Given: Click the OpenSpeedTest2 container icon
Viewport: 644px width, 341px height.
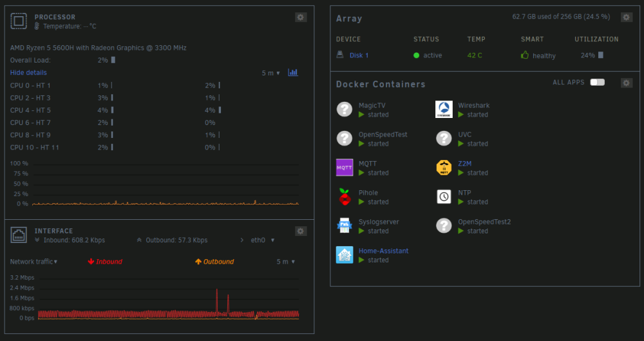Looking at the screenshot, I should pos(444,226).
